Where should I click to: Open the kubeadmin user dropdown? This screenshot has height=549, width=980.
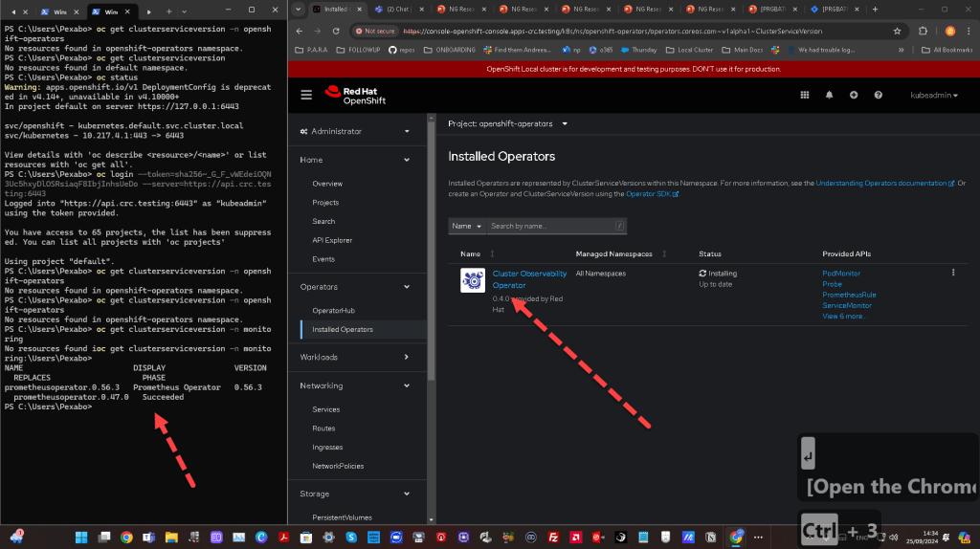pyautogui.click(x=934, y=95)
